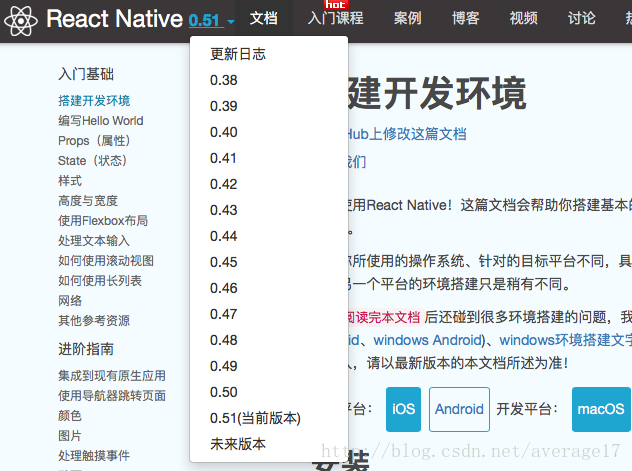Open 集成到现有原生应用 sidebar link
632x471 pixels.
click(112, 376)
